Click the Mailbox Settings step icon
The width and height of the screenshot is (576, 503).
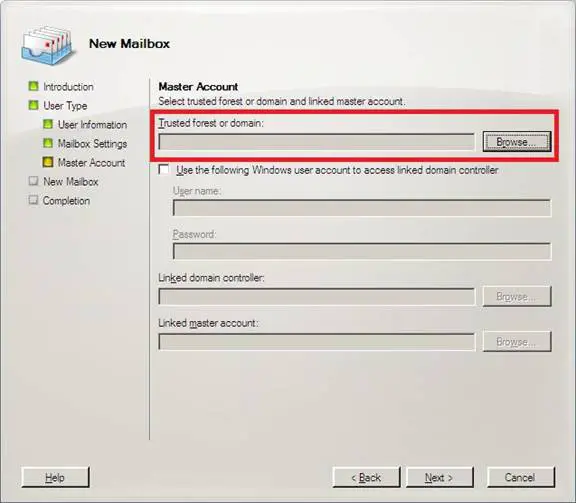(x=48, y=143)
